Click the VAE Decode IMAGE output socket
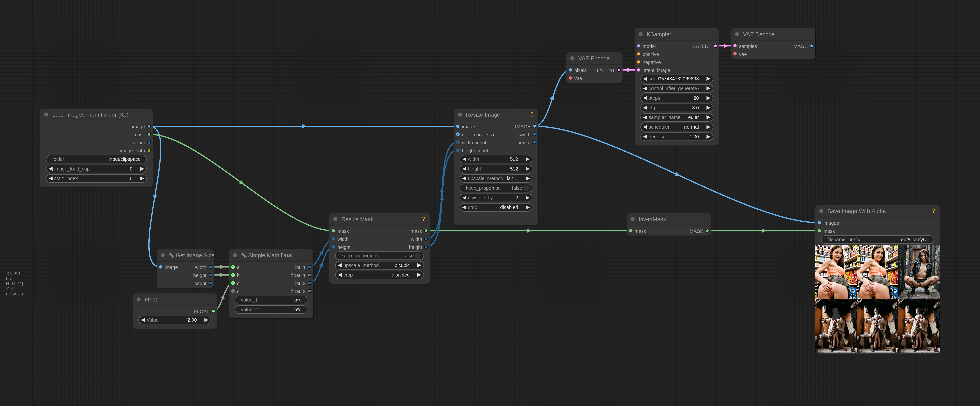 point(811,46)
